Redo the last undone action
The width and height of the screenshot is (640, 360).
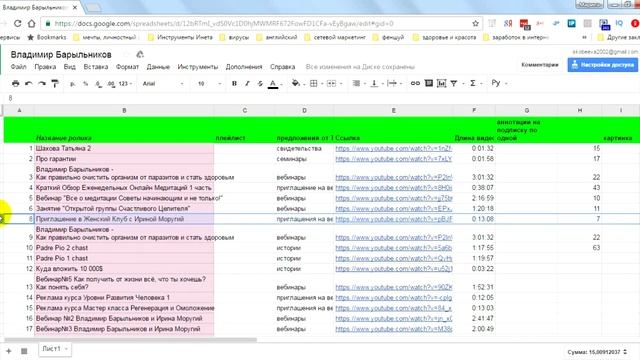pyautogui.click(x=42, y=83)
